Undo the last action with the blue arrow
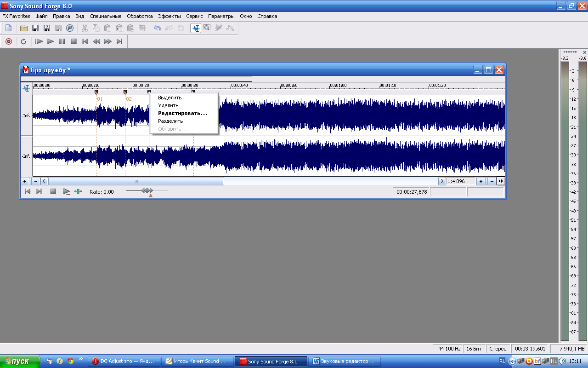This screenshot has height=368, width=588. (158, 28)
